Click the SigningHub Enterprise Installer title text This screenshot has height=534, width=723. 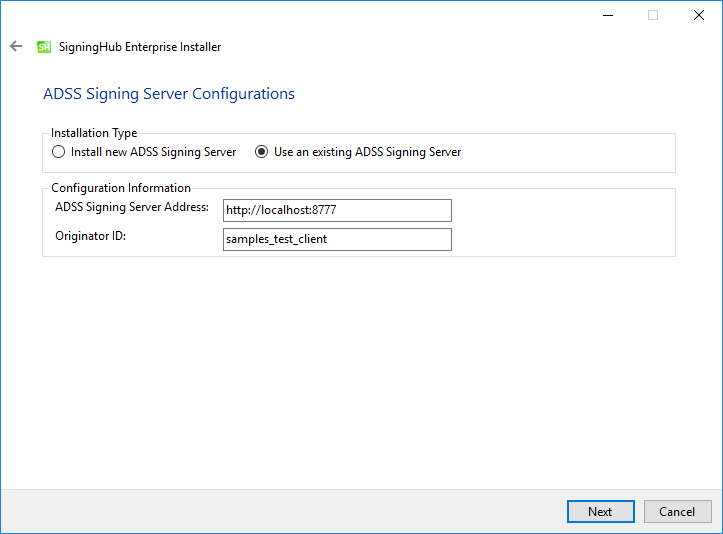coord(140,47)
